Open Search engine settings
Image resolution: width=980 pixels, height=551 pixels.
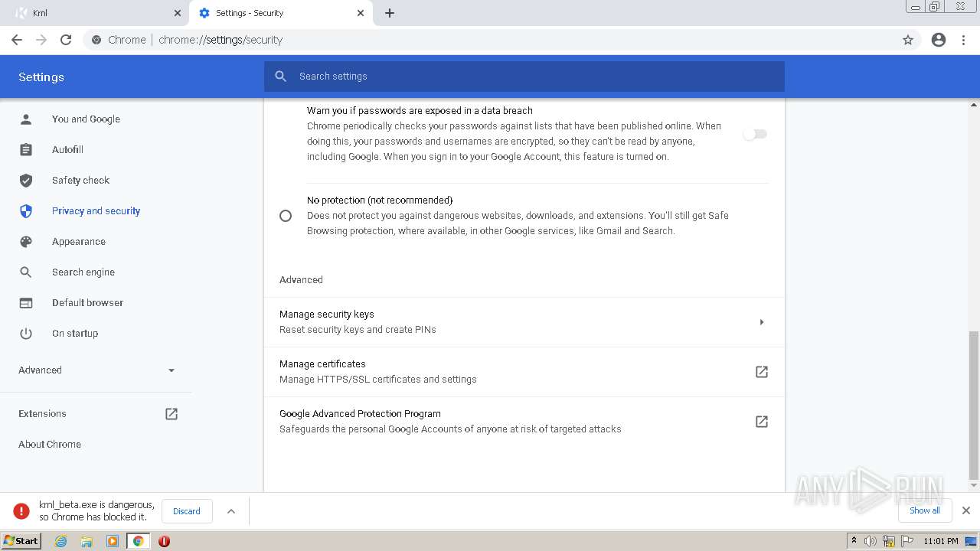click(83, 272)
